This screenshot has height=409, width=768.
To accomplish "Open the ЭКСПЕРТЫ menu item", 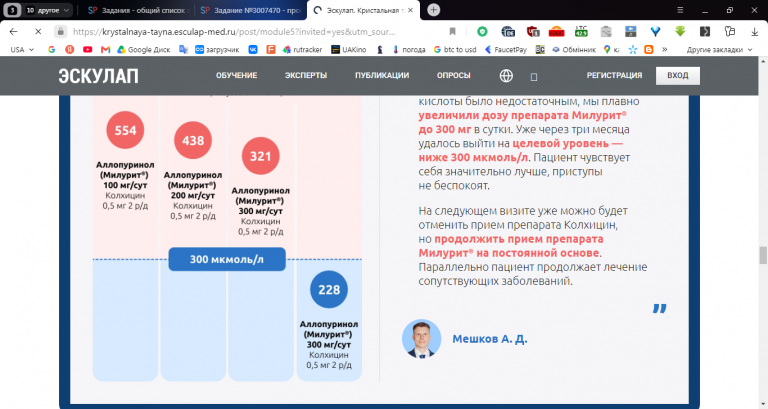I will 306,75.
